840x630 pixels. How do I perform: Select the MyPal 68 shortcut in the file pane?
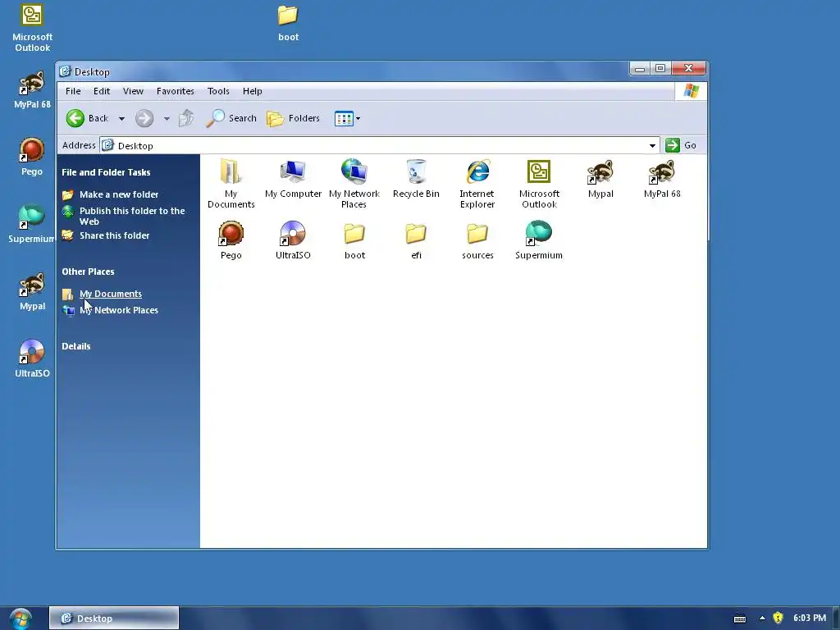click(x=662, y=179)
